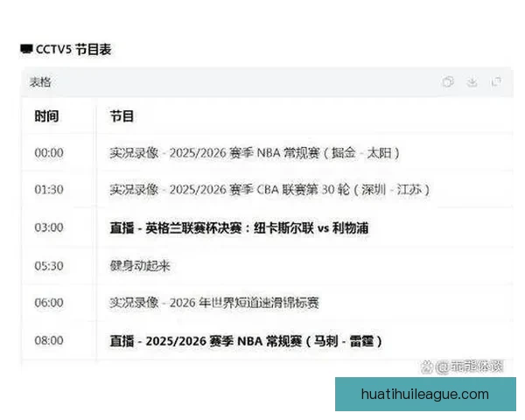525x420 pixels.
Task: Click the 节目 column header
Action: (122, 116)
